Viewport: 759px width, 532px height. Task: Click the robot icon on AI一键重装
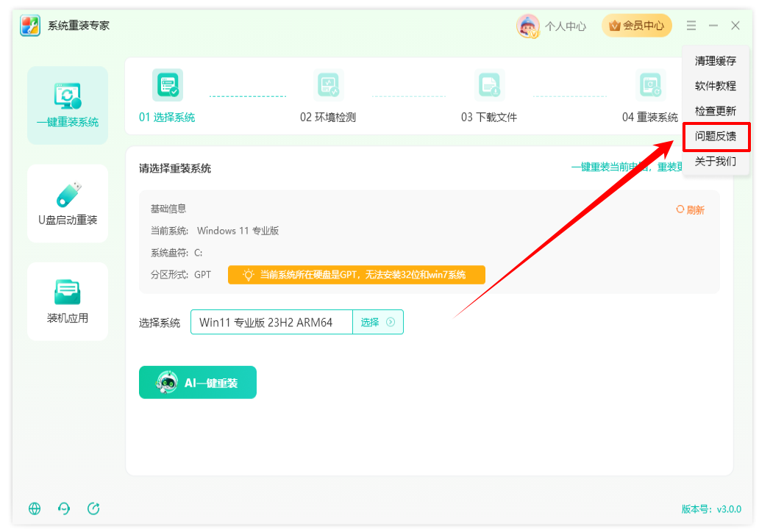pyautogui.click(x=167, y=383)
